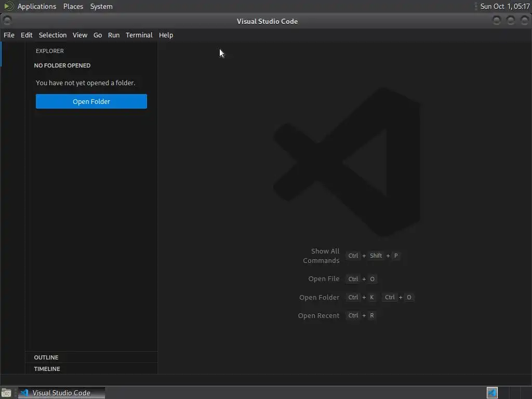The image size is (532, 399).
Task: Open the window menu button in title bar
Action: coord(7,21)
